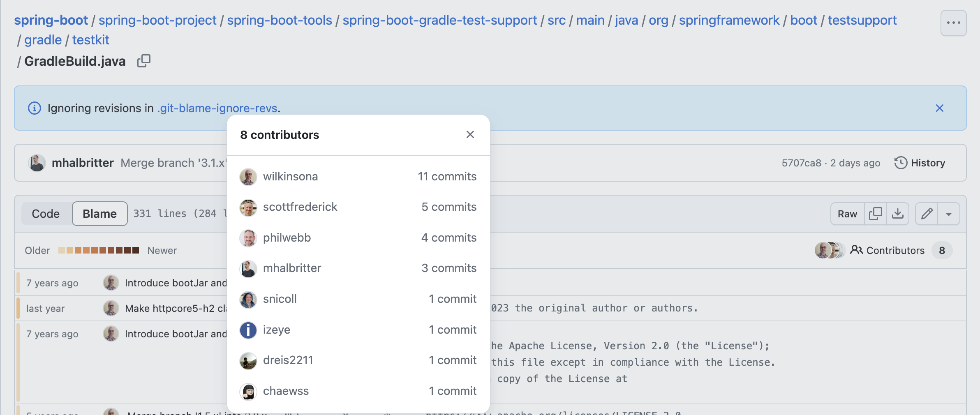Select the Blame view tab

point(99,214)
